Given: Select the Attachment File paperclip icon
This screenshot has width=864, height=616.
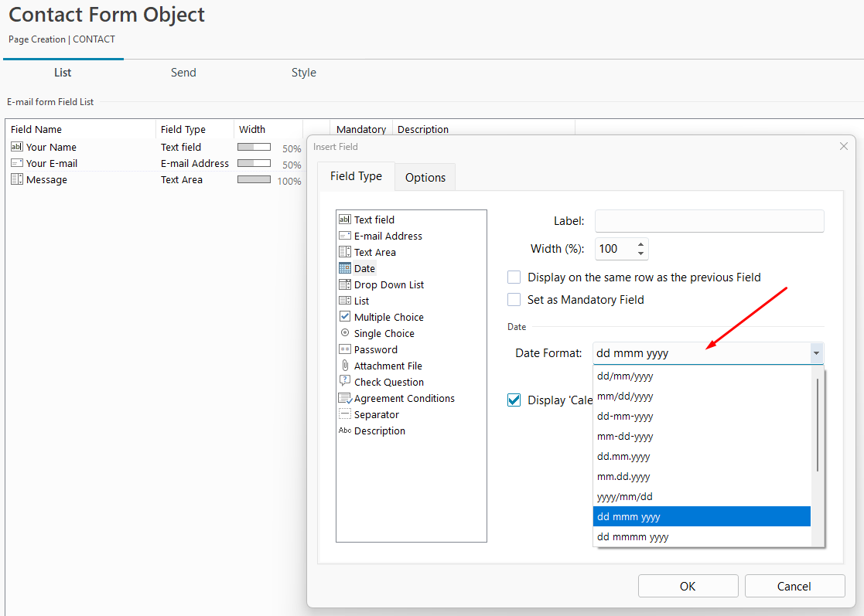Looking at the screenshot, I should [345, 366].
